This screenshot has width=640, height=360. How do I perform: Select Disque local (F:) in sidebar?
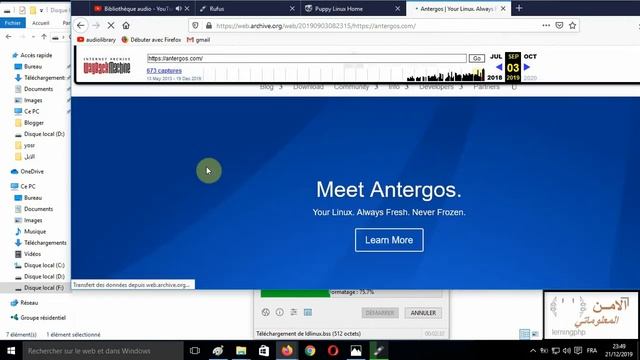click(44, 288)
